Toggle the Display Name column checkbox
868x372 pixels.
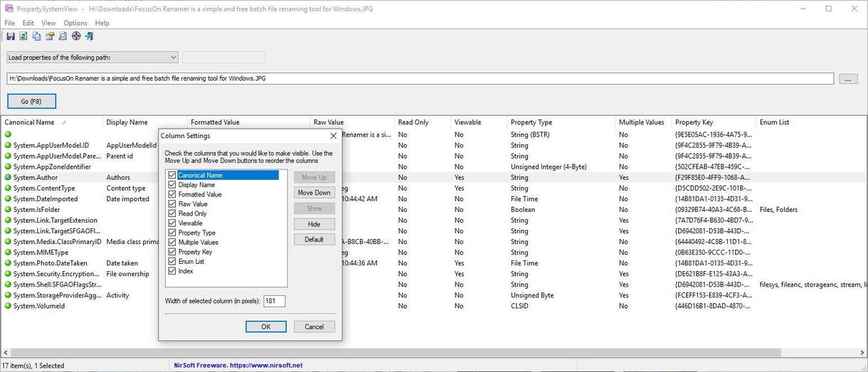[x=172, y=184]
